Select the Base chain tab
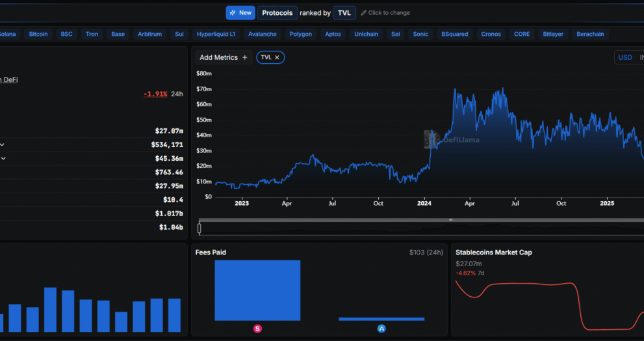 tap(118, 34)
